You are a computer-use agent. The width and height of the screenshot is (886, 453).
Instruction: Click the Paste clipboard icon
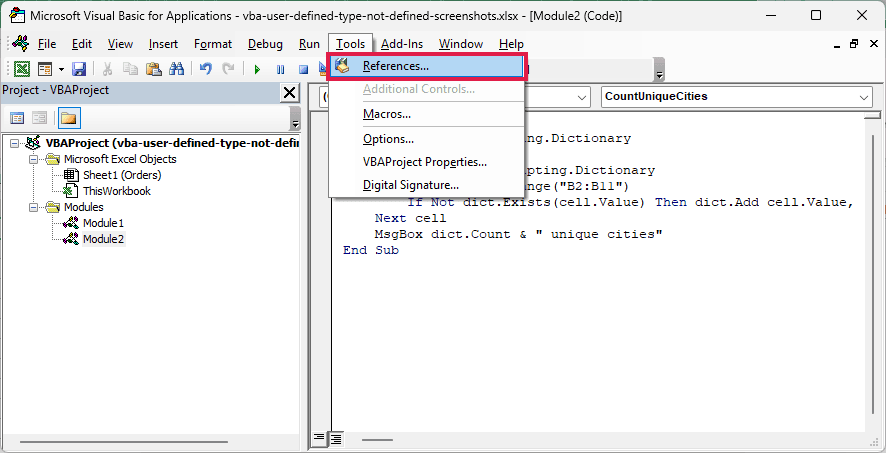pos(154,69)
